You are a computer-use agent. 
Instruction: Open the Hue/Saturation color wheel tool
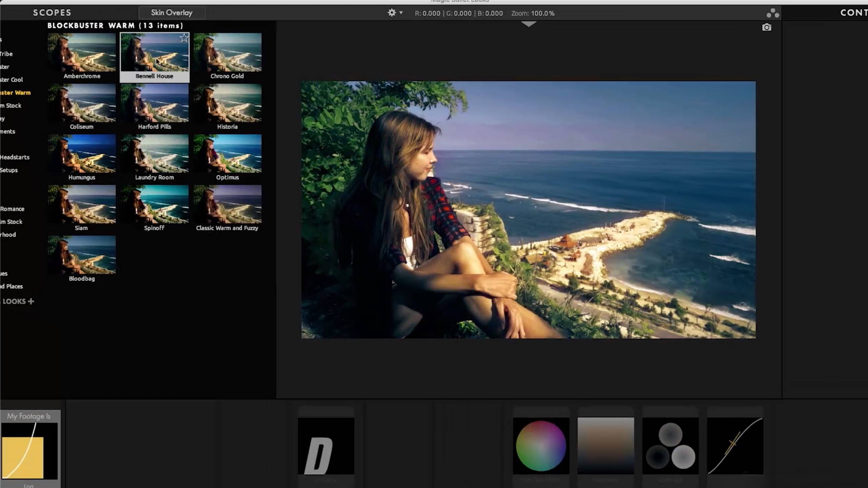(541, 446)
